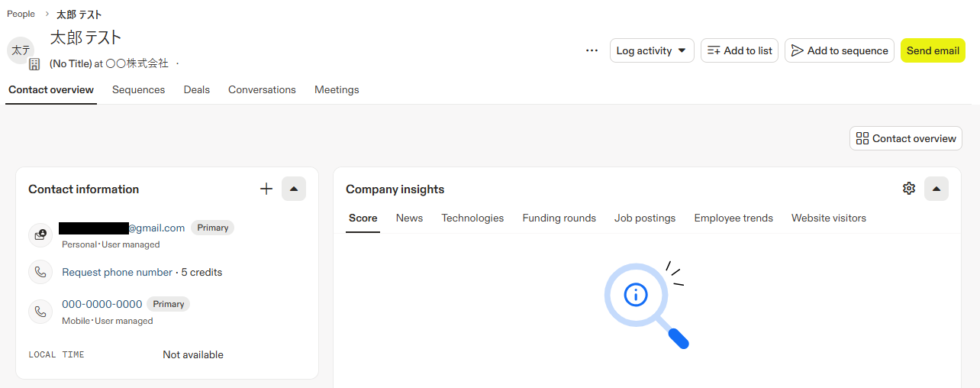Click the plus icon in Contact information
The width and height of the screenshot is (980, 388).
click(x=266, y=189)
